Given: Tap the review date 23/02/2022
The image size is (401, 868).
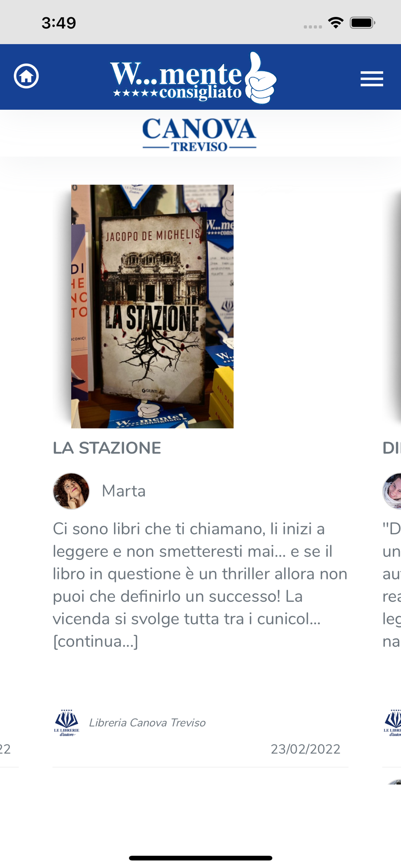Looking at the screenshot, I should point(306,749).
